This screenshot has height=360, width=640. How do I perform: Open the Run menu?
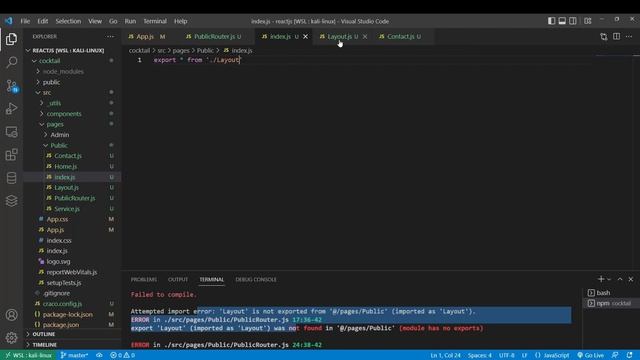(x=130, y=21)
